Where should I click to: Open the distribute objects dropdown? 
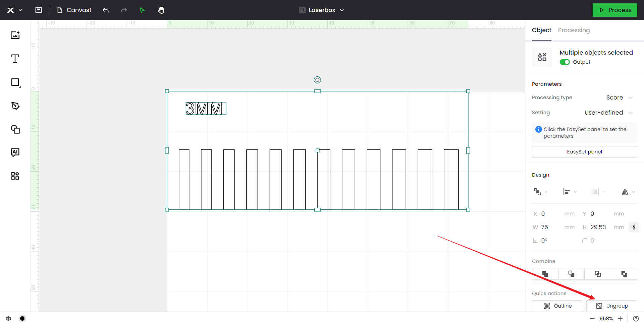click(599, 192)
